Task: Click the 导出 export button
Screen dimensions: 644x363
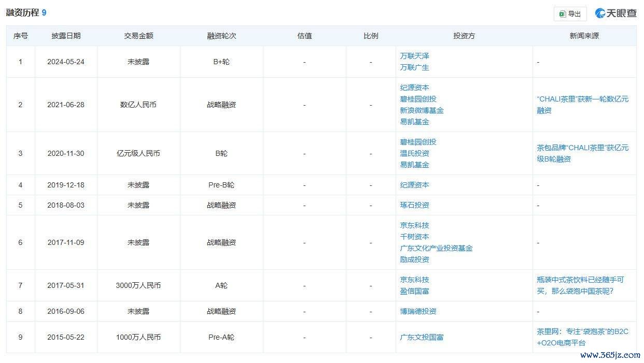Action: 570,14
